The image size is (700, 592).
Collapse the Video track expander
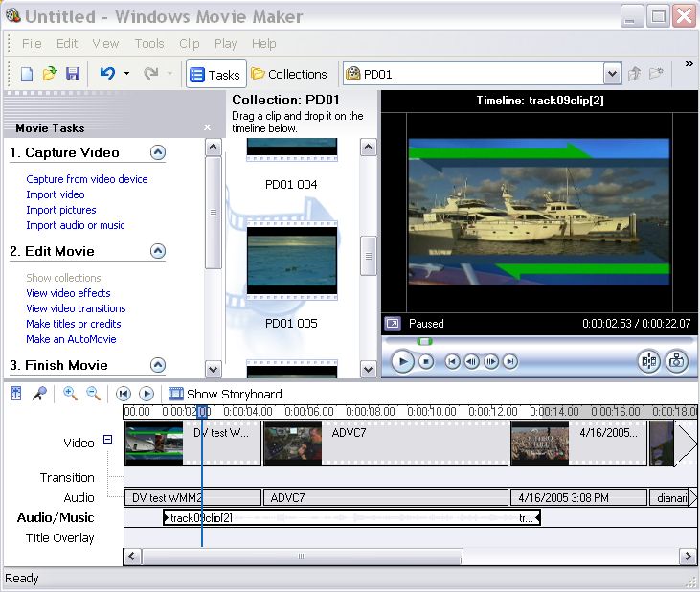(107, 440)
